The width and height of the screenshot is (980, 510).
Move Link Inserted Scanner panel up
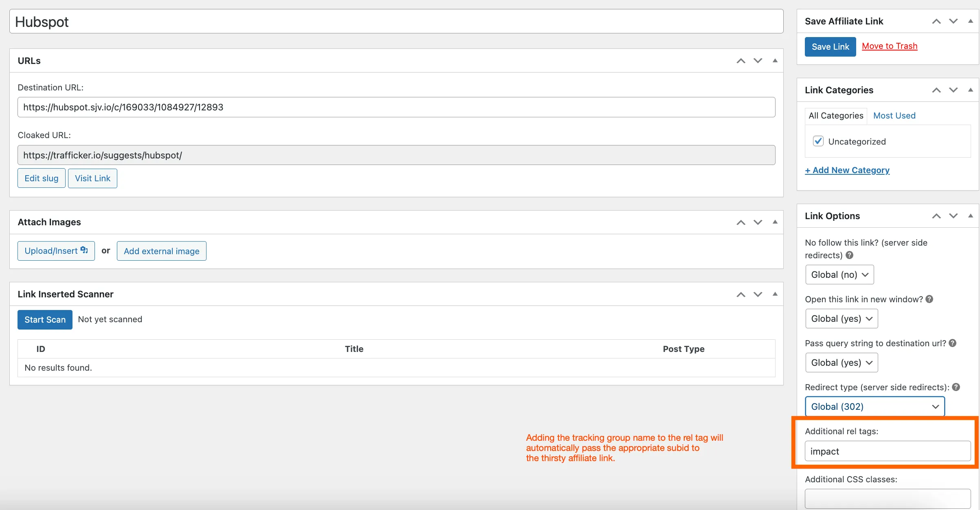[x=741, y=294]
